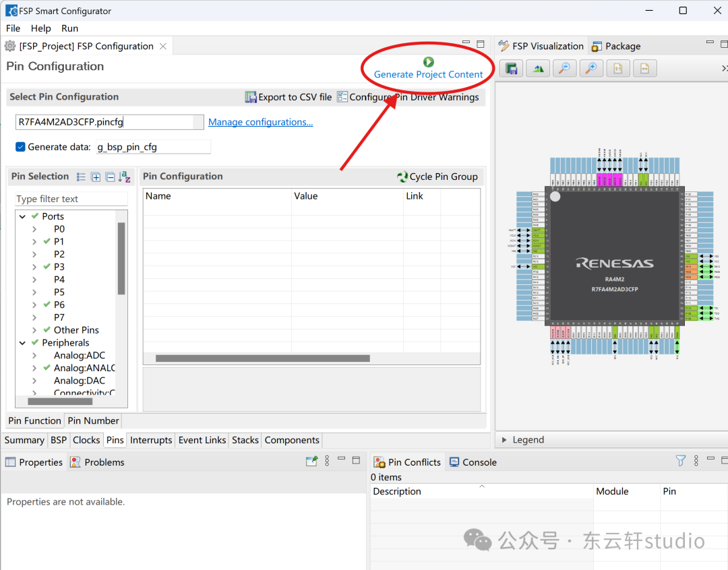The height and width of the screenshot is (570, 728).
Task: Open the Pin Conflicts view menu dots
Action: 696,460
